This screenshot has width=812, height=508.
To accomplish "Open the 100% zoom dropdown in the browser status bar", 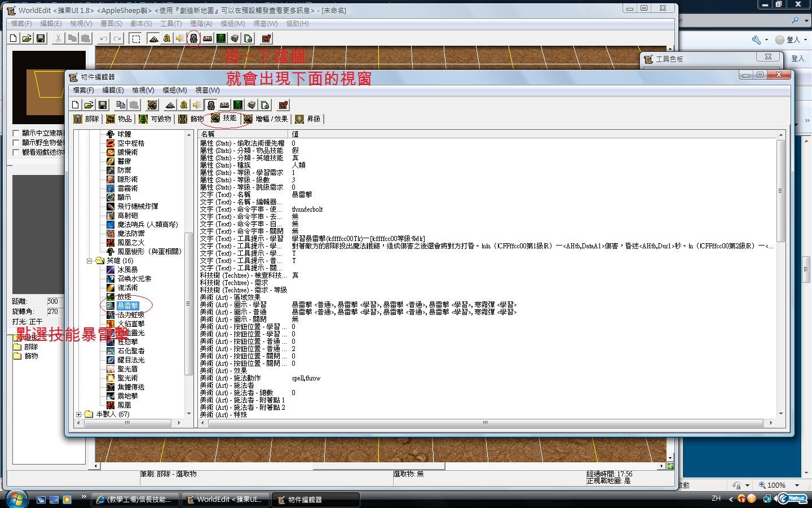I will click(x=797, y=485).
